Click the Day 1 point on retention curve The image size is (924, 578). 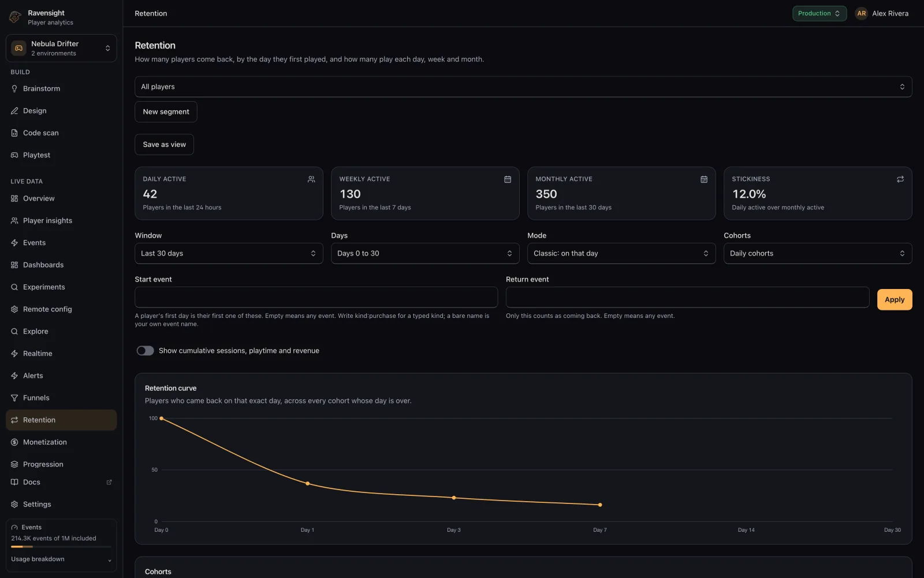307,484
